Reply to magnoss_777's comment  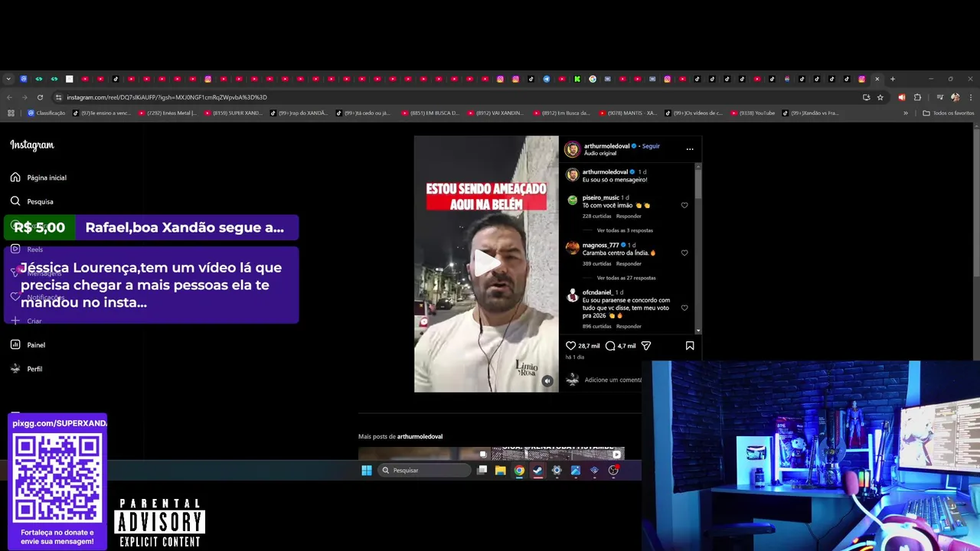tap(629, 264)
